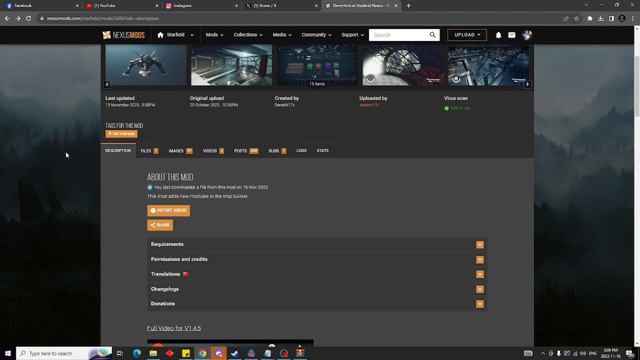Click the Nexus Mods logo
Viewport: 640px width, 360px height.
(124, 35)
